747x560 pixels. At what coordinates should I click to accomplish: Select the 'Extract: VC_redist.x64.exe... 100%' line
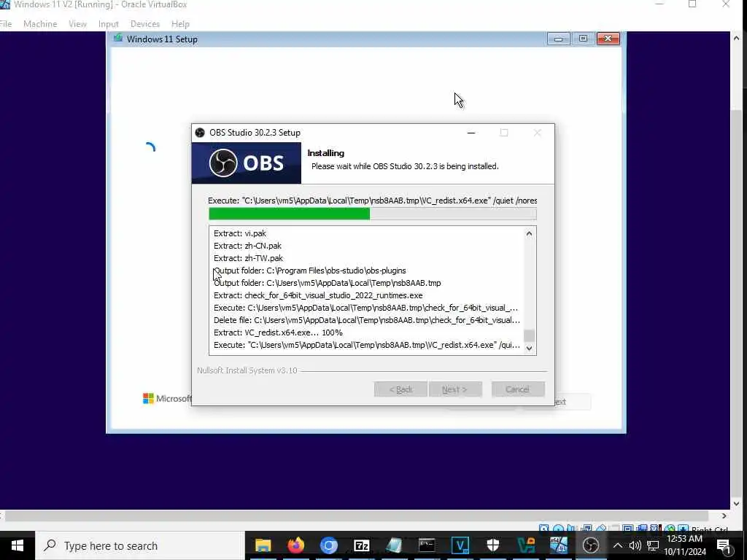tap(278, 332)
